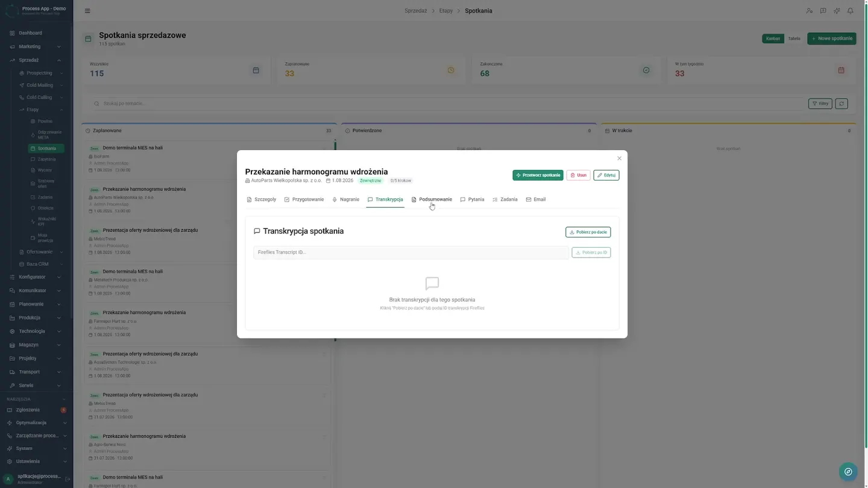Click the red calendar icon in W tym tygodniu card
This screenshot has width=868, height=488.
point(841,70)
